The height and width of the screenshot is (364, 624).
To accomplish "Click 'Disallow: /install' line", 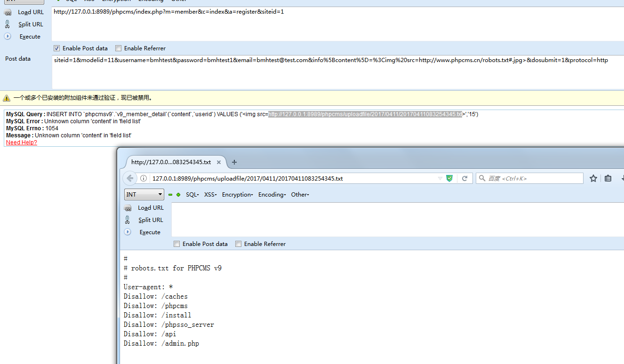I will click(x=158, y=315).
